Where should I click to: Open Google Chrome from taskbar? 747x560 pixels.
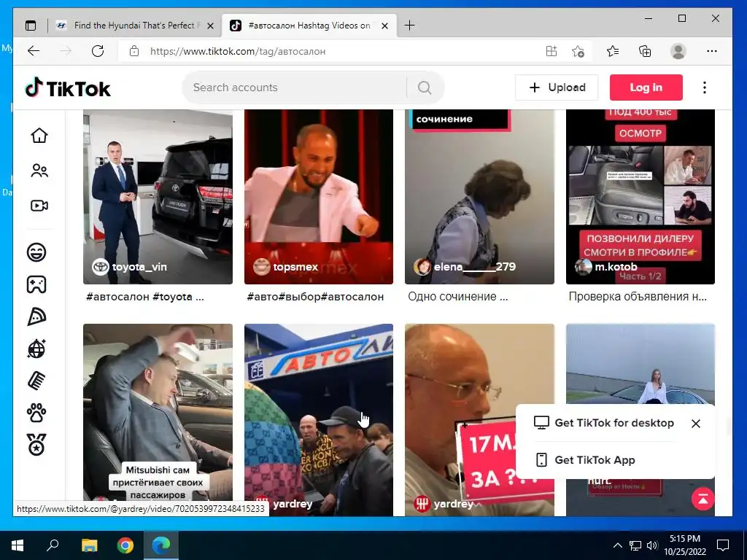(125, 545)
